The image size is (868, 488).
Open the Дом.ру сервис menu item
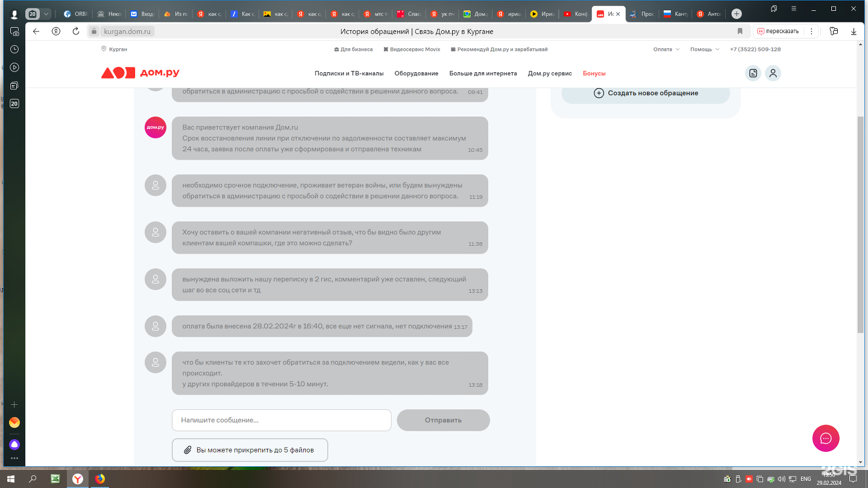click(x=550, y=74)
